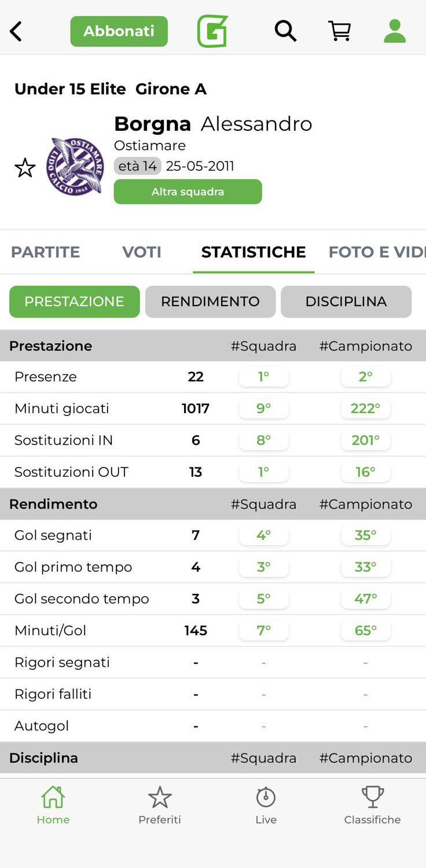Toggle favorite star next to player

pos(25,168)
